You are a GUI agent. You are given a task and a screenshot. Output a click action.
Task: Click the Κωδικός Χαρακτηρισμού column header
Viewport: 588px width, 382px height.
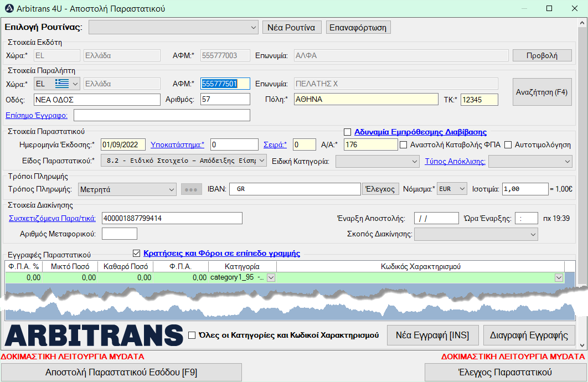point(420,266)
